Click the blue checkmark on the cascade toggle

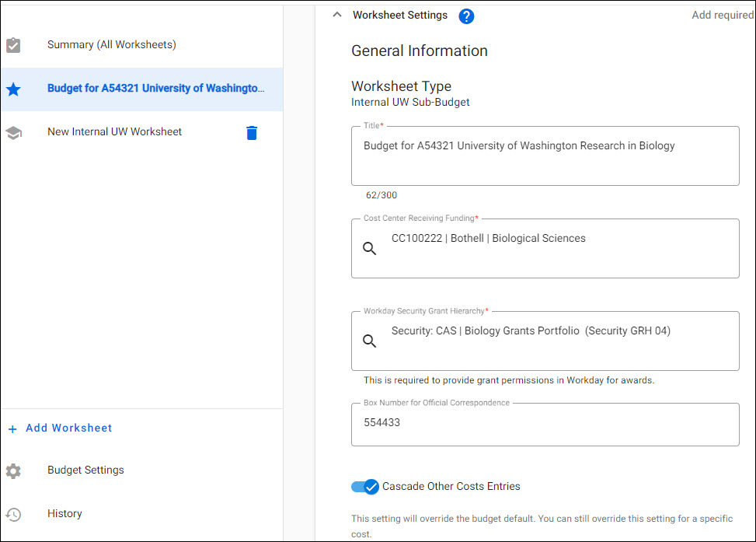click(371, 486)
